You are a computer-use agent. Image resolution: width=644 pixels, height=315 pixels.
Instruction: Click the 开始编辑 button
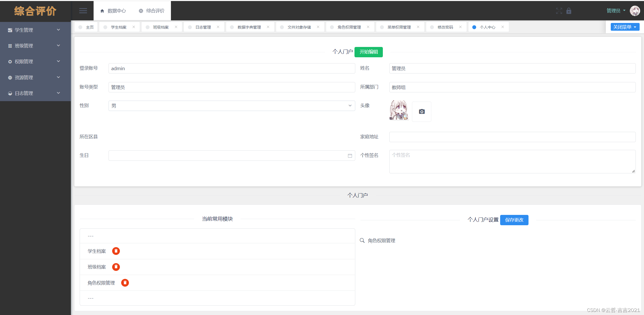369,52
